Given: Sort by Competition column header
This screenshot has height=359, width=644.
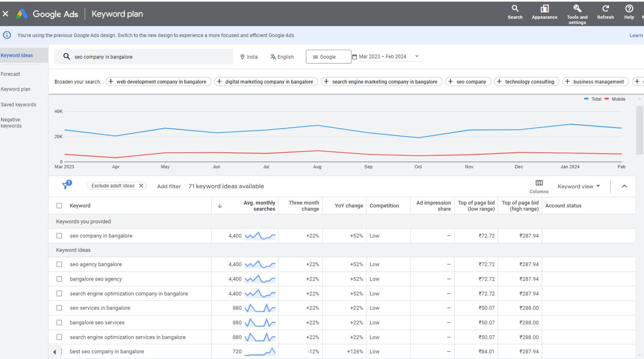Looking at the screenshot, I should [x=384, y=206].
